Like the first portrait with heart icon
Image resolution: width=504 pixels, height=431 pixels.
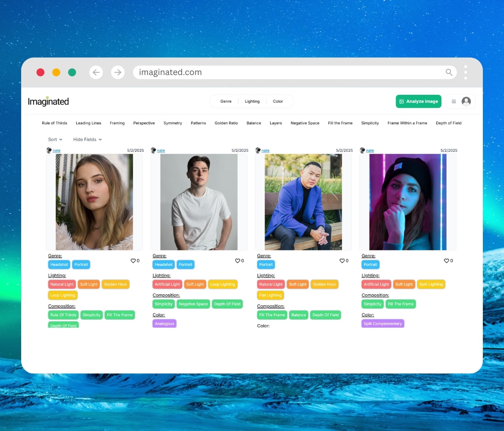click(x=133, y=261)
